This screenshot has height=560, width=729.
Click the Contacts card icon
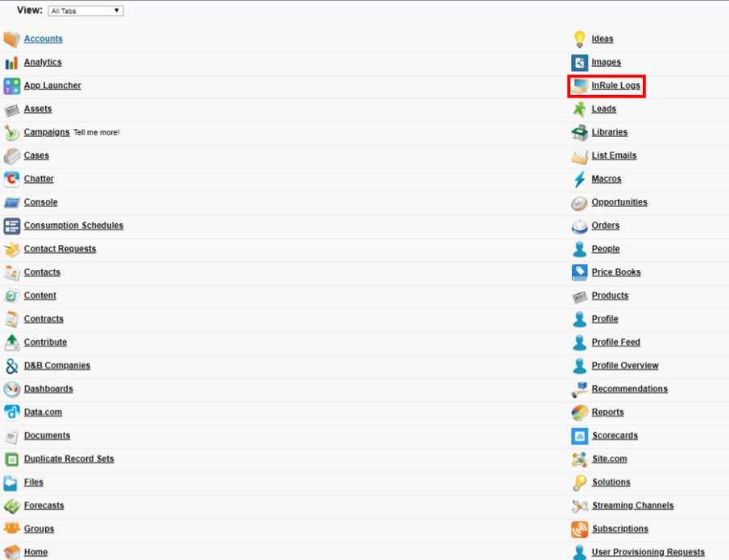(x=11, y=272)
